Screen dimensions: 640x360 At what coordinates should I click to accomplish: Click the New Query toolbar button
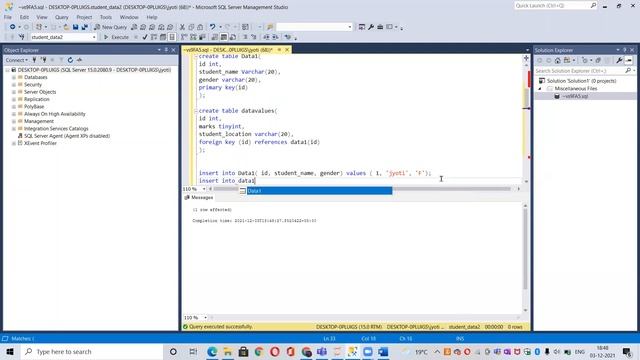(x=110, y=27)
